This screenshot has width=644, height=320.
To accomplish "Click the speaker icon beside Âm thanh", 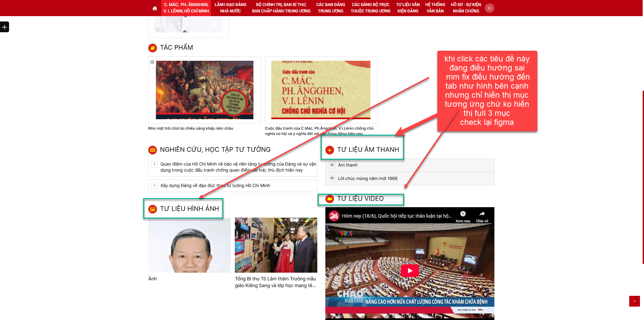I will pyautogui.click(x=332, y=165).
